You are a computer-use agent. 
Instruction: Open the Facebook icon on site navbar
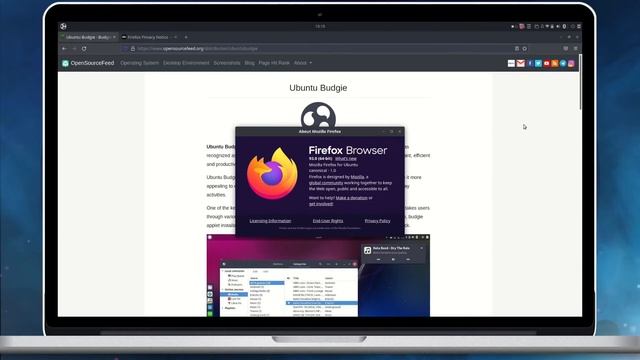(530, 63)
